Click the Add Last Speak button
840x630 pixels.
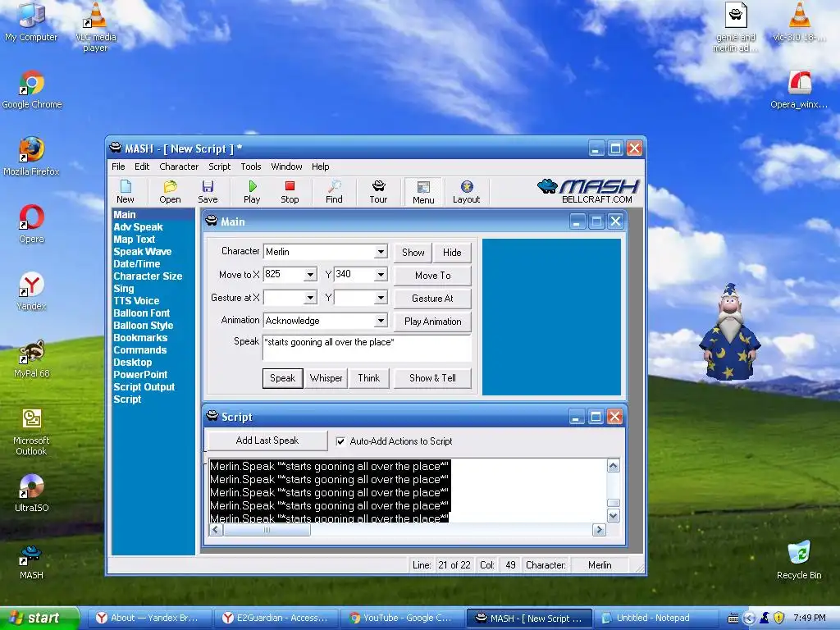pyautogui.click(x=267, y=441)
